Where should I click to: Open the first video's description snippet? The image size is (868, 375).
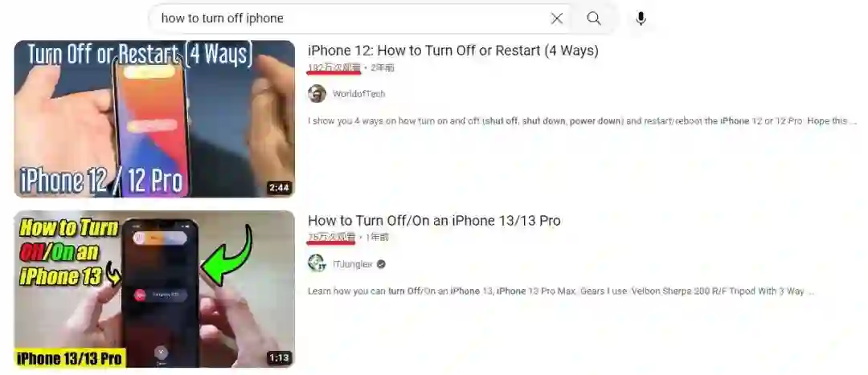click(x=583, y=120)
